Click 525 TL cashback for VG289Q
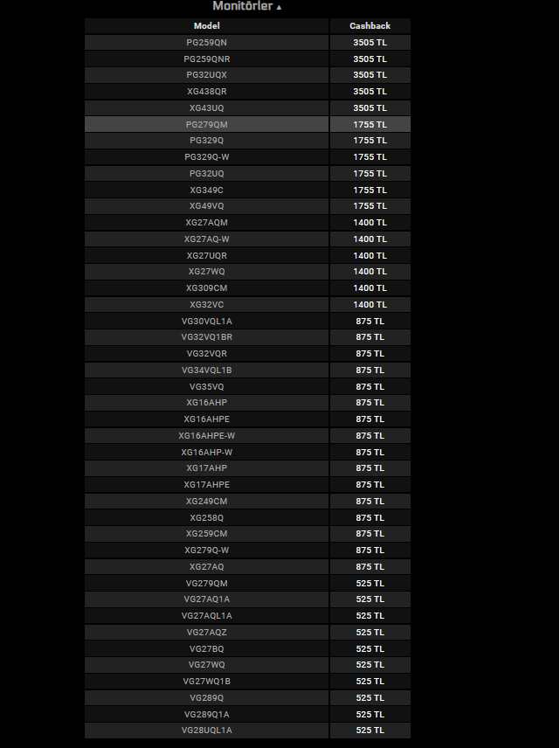 370,697
